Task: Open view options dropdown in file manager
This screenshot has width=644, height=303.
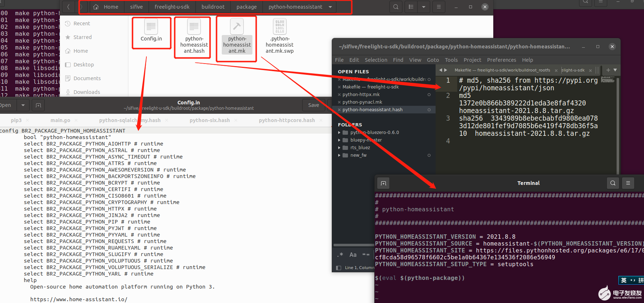Action: [x=424, y=7]
